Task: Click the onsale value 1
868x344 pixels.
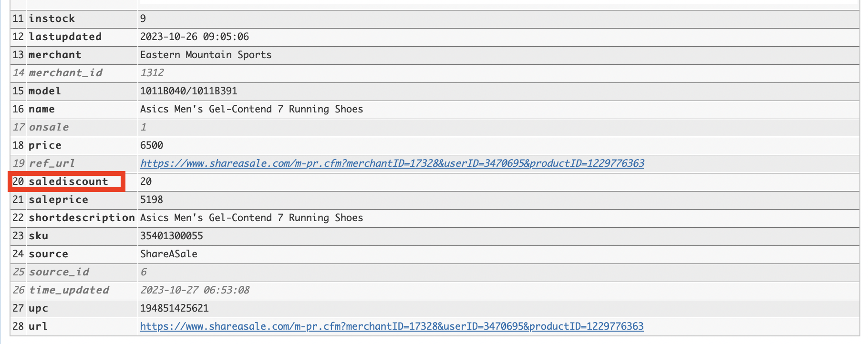Action: [143, 127]
